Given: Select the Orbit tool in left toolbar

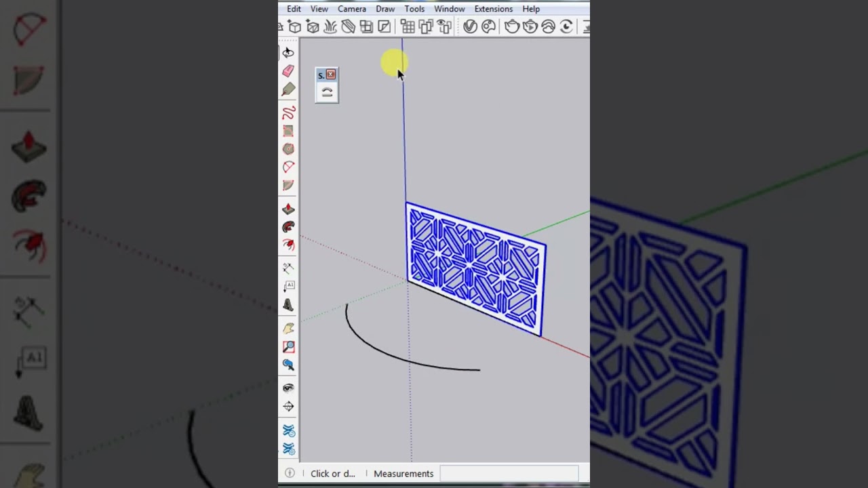Looking at the screenshot, I should [x=288, y=52].
